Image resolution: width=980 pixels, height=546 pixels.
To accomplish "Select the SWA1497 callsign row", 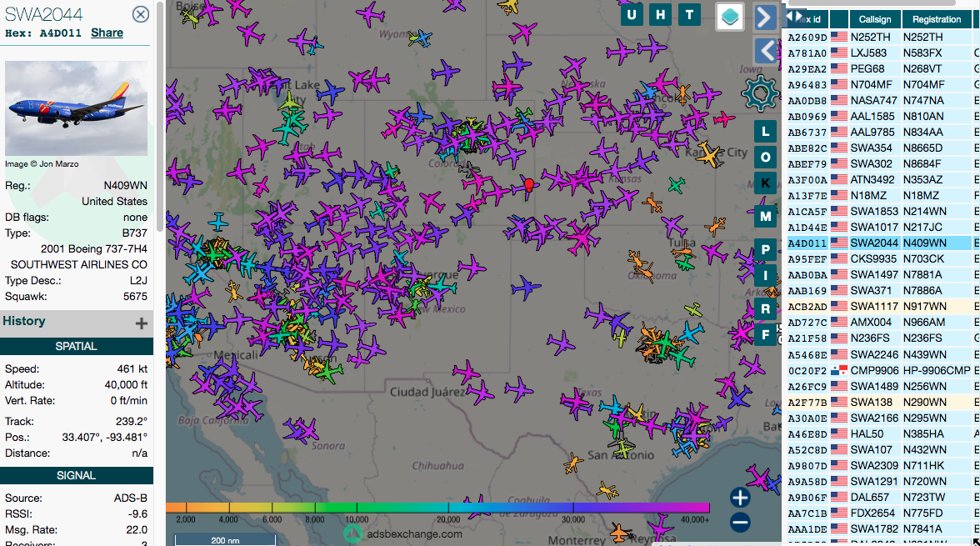I will [873, 275].
